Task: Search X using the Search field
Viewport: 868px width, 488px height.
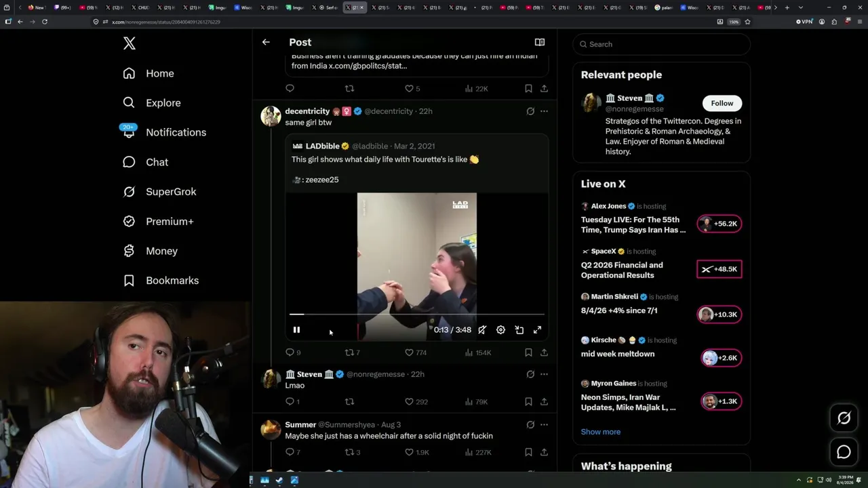Action: (x=662, y=44)
